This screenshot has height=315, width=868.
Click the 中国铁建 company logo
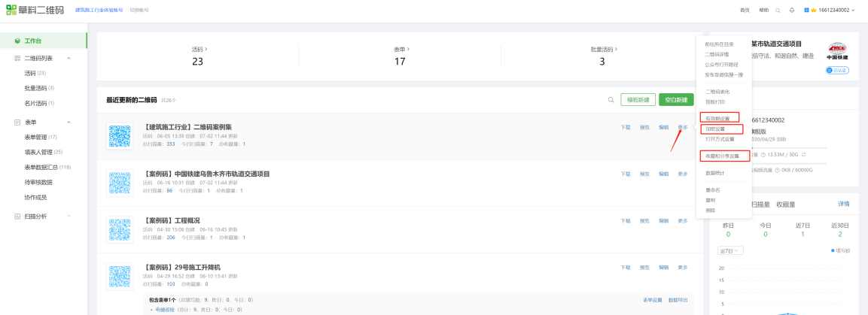pos(836,51)
